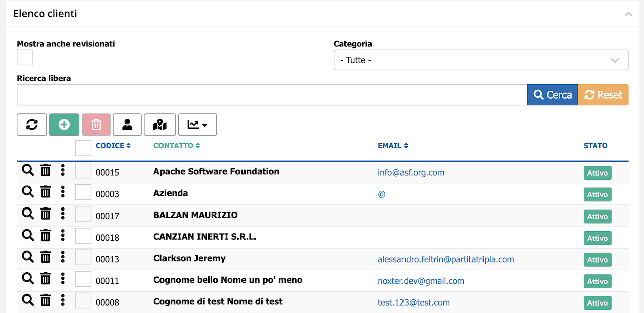Screen dimensions: 644x313
Task: Click into the Ricerca libera search field
Action: click(x=272, y=95)
